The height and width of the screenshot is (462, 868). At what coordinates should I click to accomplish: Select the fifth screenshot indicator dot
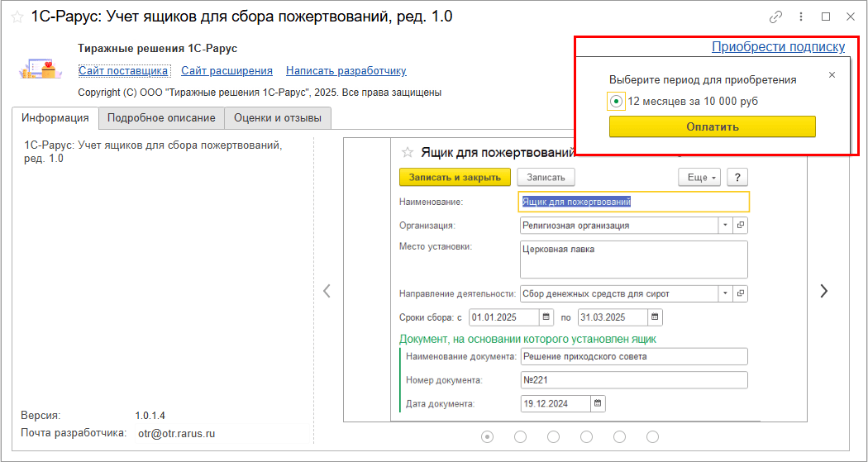[620, 437]
